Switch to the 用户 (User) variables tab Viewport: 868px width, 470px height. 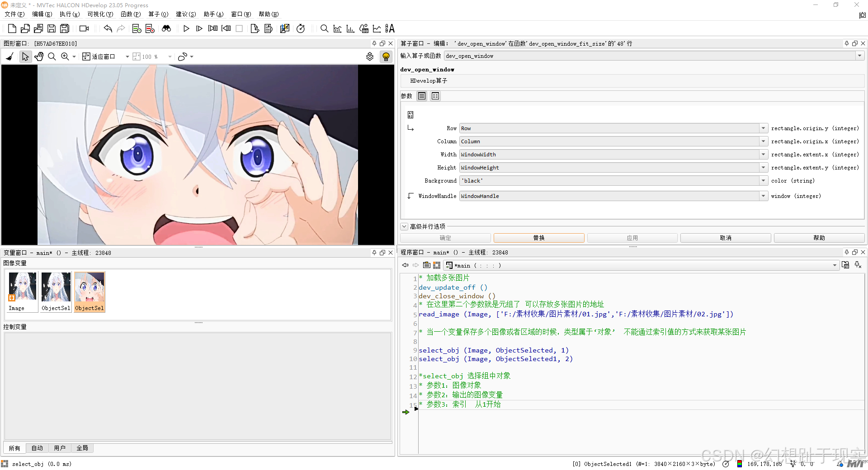click(x=60, y=448)
